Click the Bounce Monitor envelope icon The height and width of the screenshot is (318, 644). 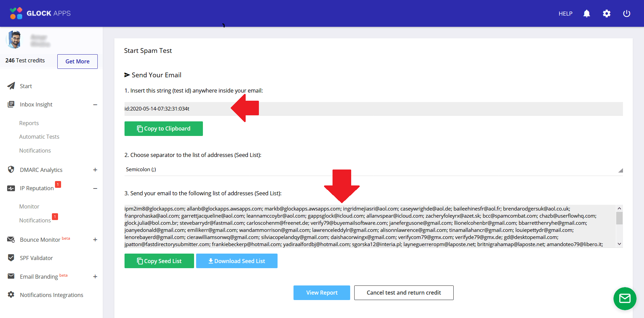(x=11, y=239)
